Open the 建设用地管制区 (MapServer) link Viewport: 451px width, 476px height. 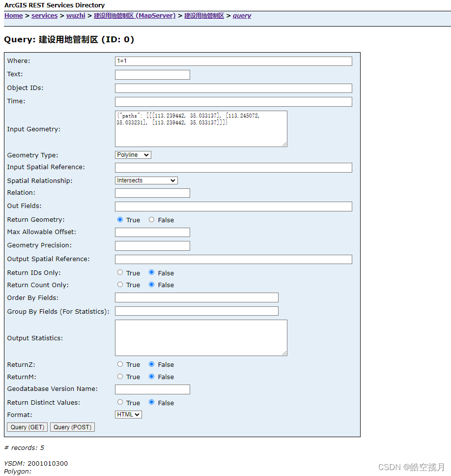135,15
